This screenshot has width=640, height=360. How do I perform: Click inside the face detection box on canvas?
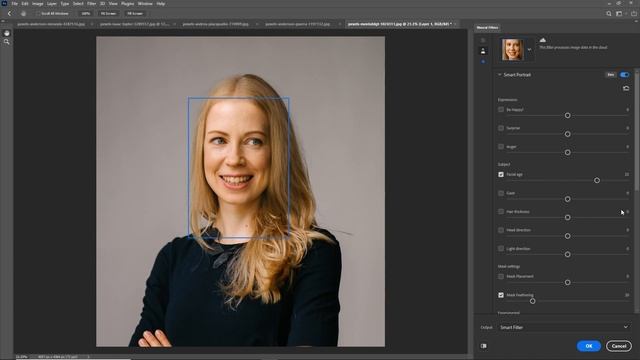[239, 167]
